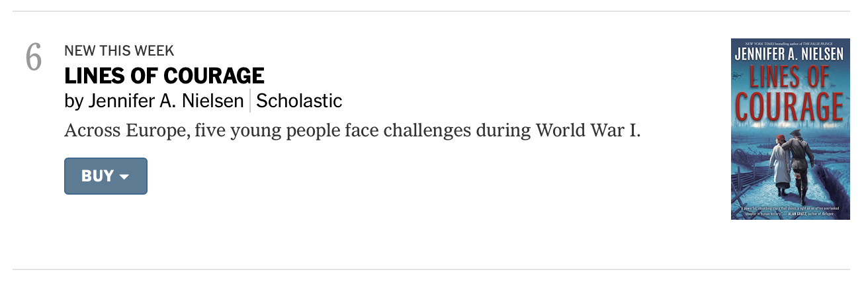Click the publisher name Scholastic
The width and height of the screenshot is (868, 286).
299,101
